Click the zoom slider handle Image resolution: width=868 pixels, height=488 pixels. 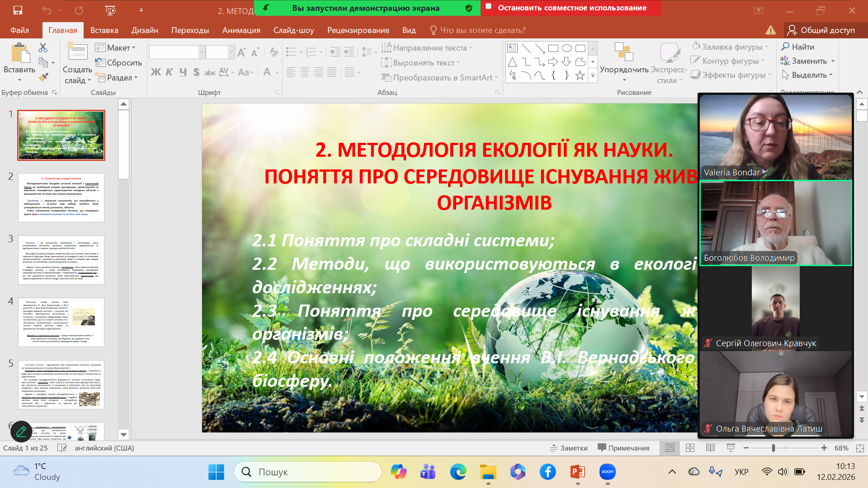coord(774,448)
